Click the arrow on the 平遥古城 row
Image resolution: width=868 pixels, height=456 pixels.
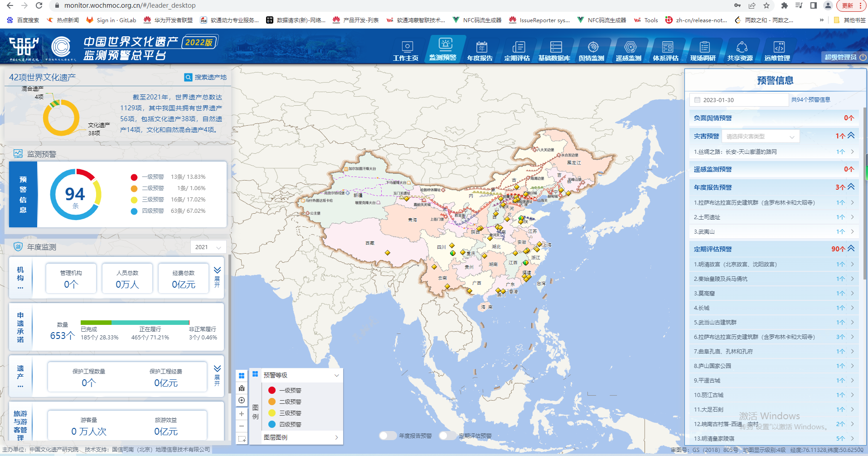click(x=852, y=381)
